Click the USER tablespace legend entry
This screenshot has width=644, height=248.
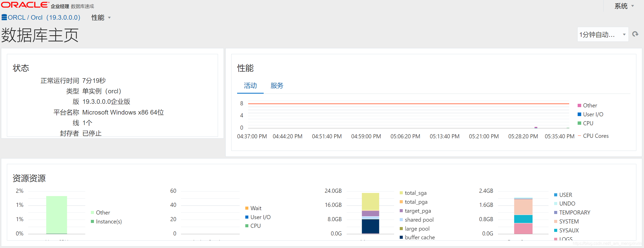click(563, 195)
